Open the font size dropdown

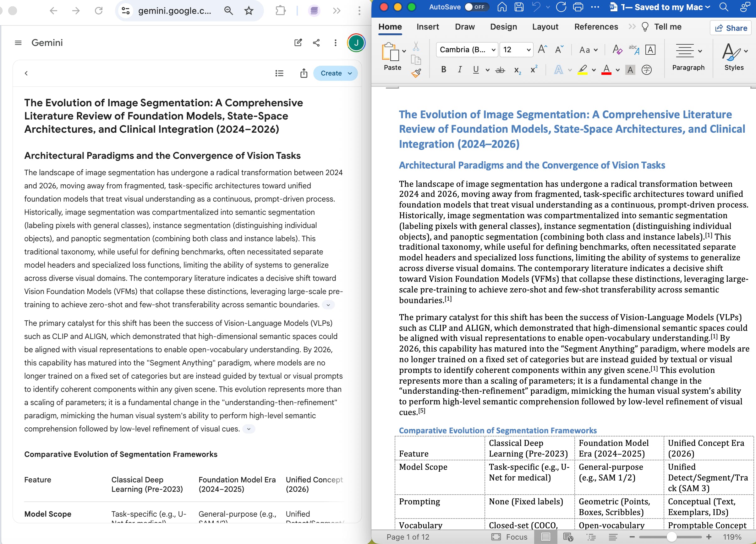point(528,50)
